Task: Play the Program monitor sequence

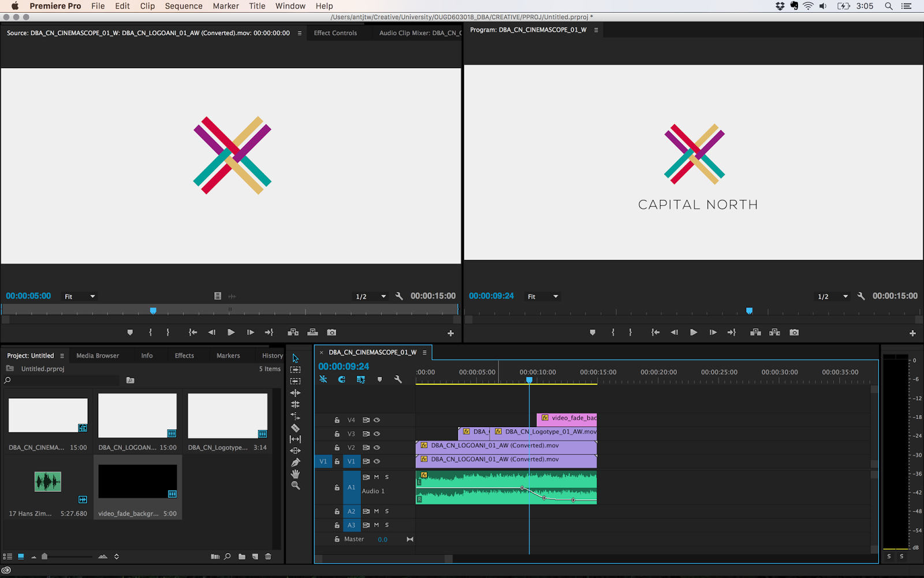Action: tap(694, 332)
